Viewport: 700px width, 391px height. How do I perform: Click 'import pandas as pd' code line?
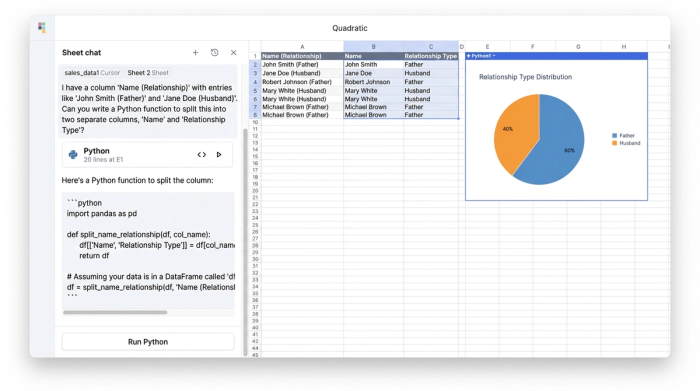pos(102,213)
